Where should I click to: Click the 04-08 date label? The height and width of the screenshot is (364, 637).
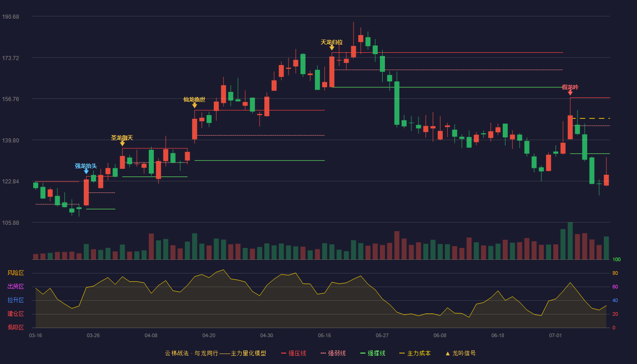click(151, 335)
